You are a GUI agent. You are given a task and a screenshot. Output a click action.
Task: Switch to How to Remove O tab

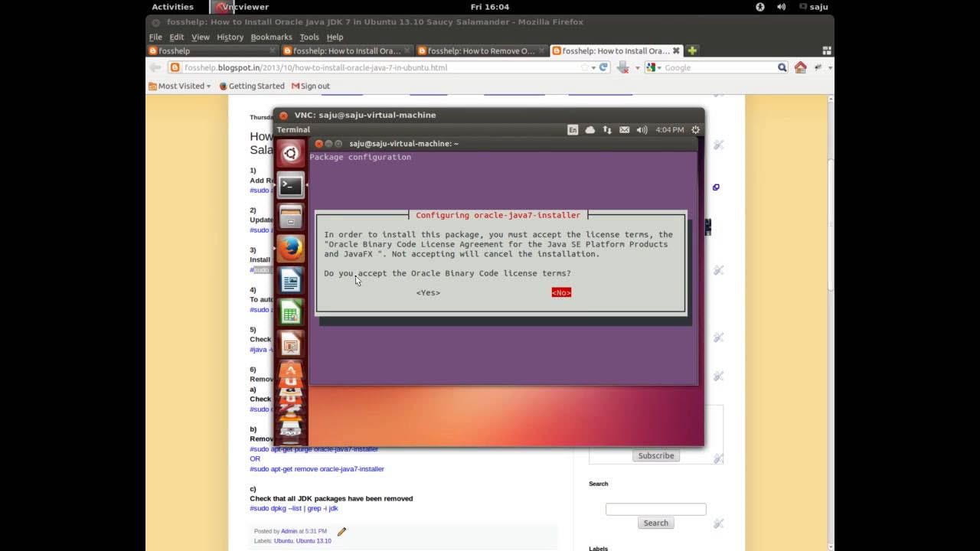pos(481,51)
